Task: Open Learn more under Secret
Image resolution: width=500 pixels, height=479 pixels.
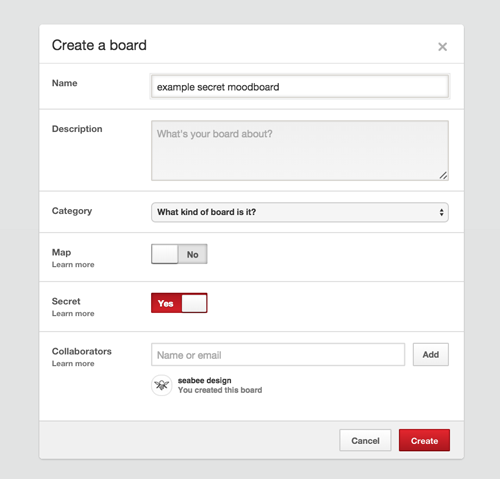Action: tap(73, 314)
